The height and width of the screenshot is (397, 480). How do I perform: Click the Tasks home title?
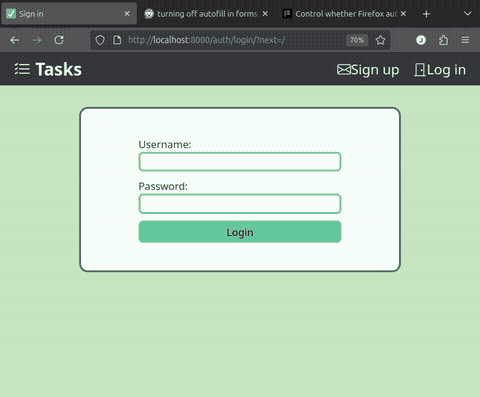[58, 69]
